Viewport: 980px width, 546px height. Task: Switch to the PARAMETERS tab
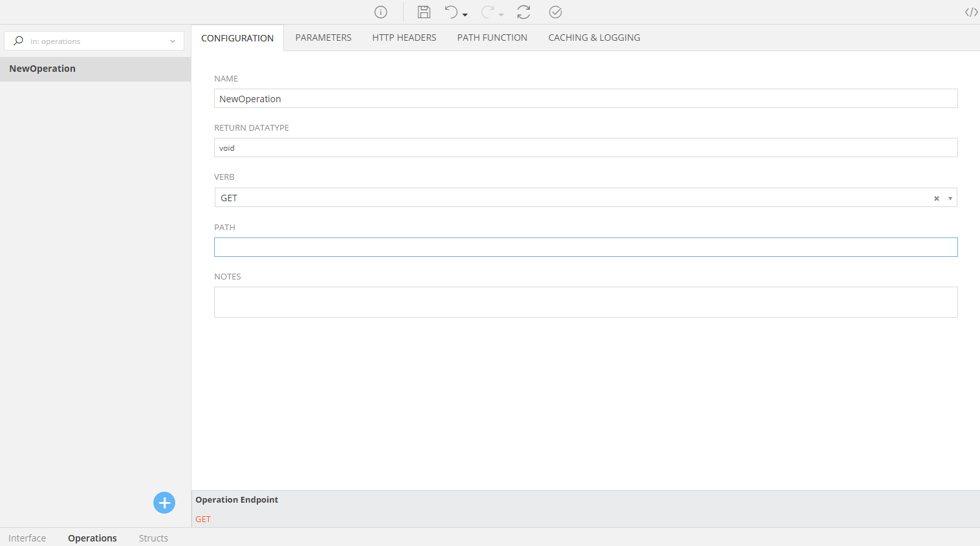[323, 38]
